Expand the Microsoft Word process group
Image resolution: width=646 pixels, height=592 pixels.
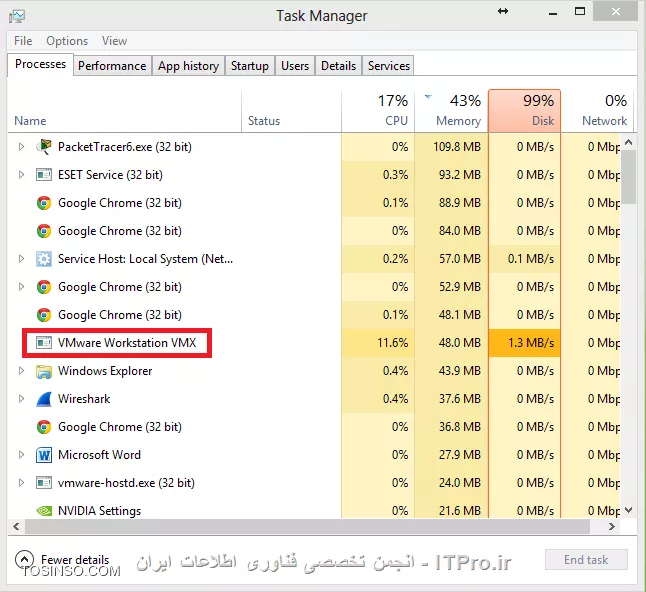tap(21, 455)
